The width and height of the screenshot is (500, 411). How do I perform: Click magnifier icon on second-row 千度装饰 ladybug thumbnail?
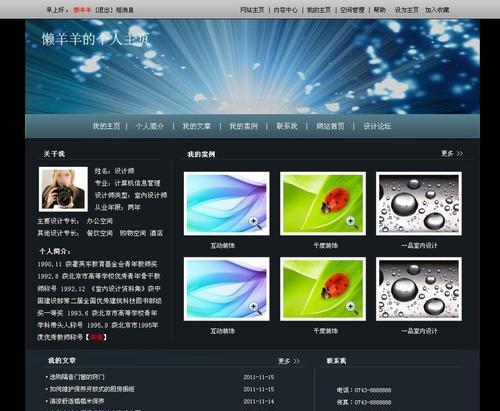(x=352, y=308)
